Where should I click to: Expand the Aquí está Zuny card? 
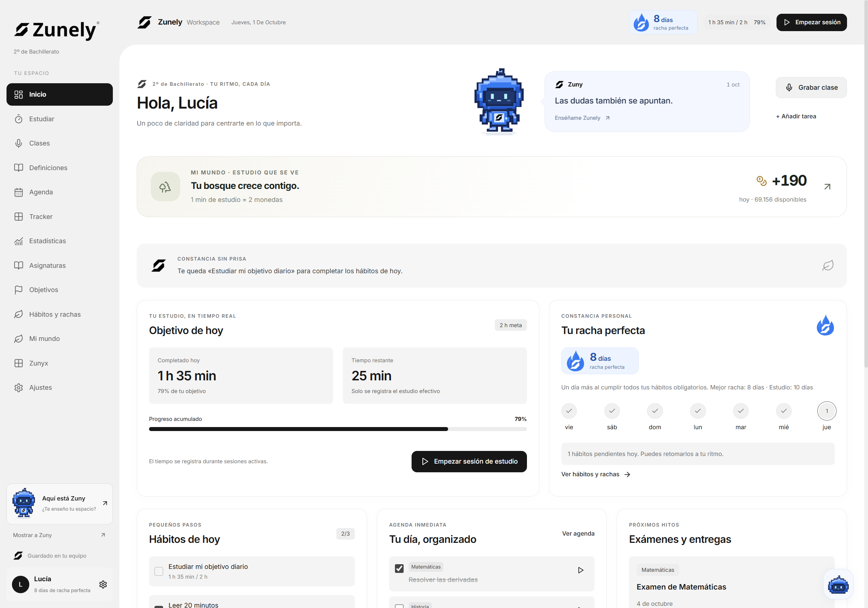coord(59,503)
